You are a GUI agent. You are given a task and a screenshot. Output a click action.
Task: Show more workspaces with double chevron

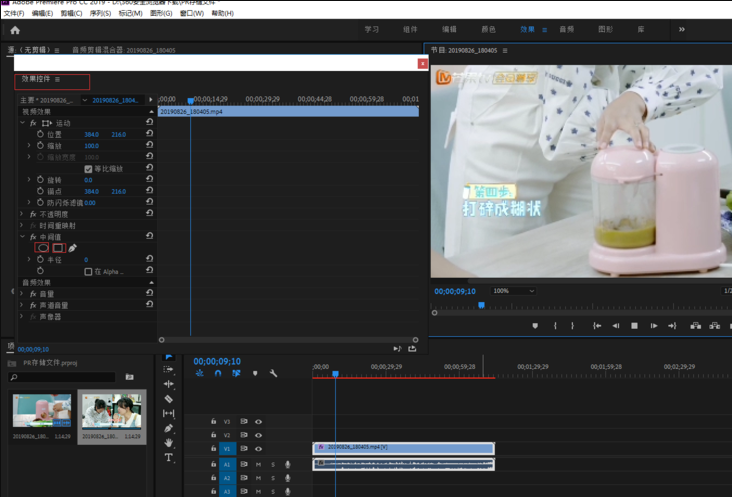682,29
